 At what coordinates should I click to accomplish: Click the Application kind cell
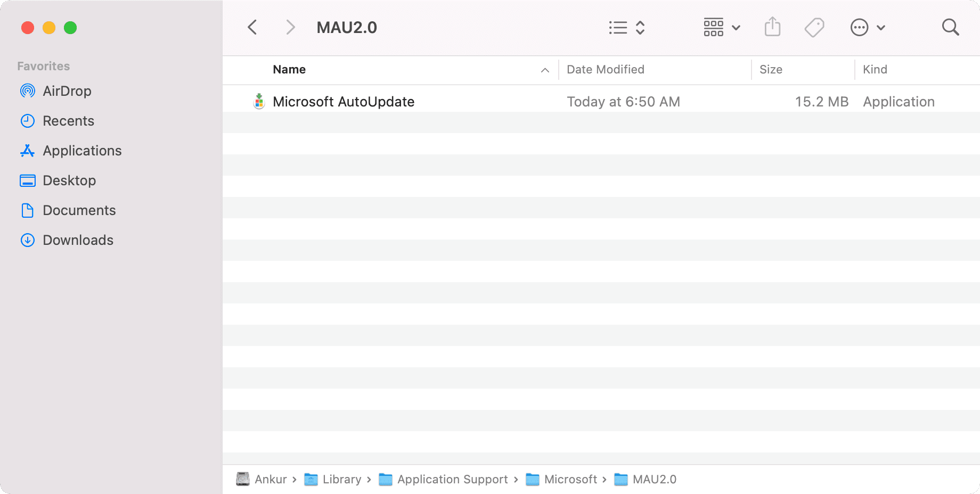tap(899, 102)
